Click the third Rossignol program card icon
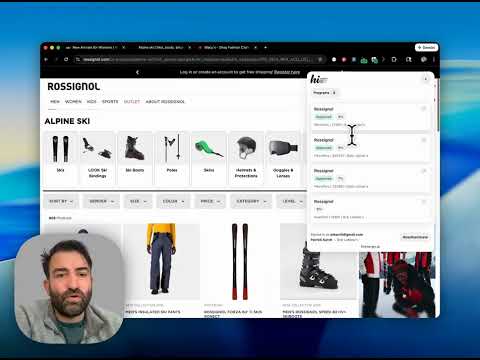The image size is (480, 360). [x=424, y=171]
